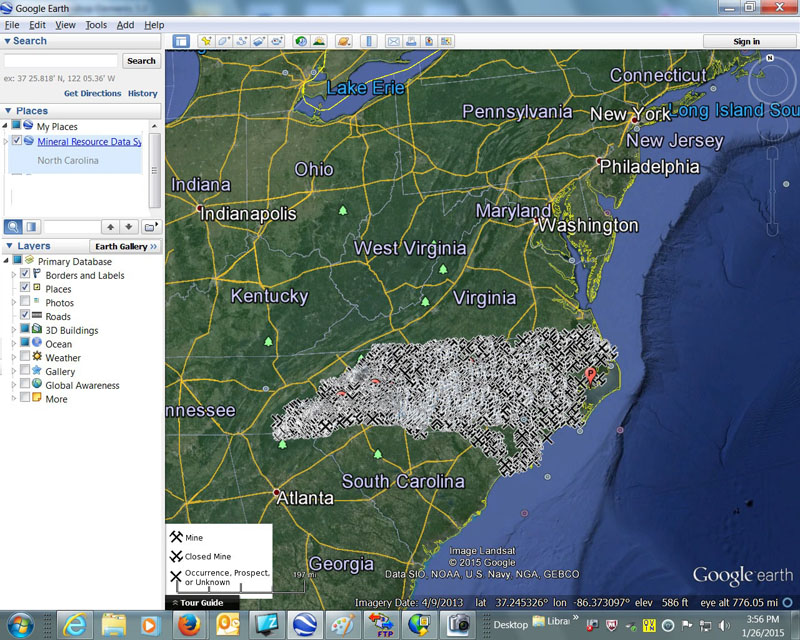Click the Windows Start button
800x640 pixels.
[x=21, y=625]
